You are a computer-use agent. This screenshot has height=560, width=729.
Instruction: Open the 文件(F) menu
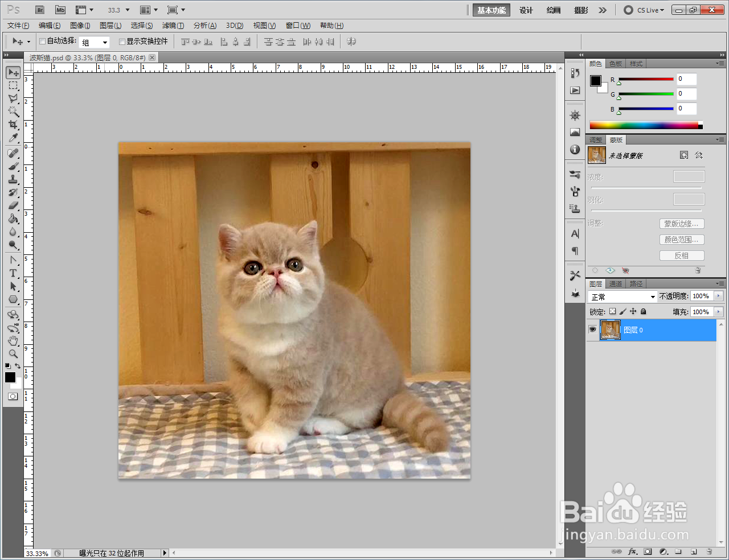click(18, 26)
